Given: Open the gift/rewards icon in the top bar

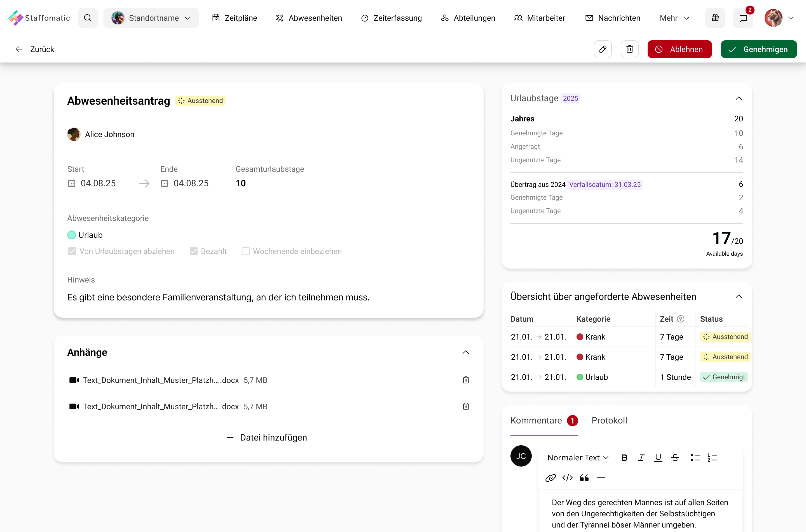Looking at the screenshot, I should click(x=715, y=18).
